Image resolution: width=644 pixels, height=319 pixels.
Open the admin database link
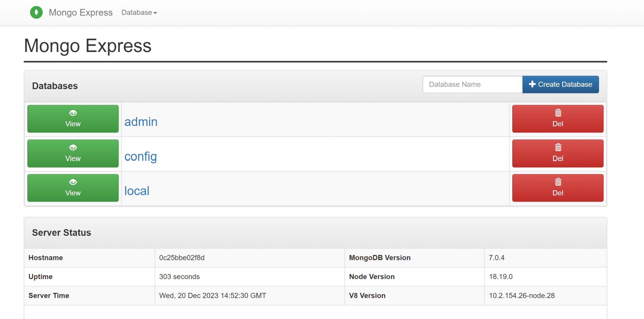coord(141,122)
